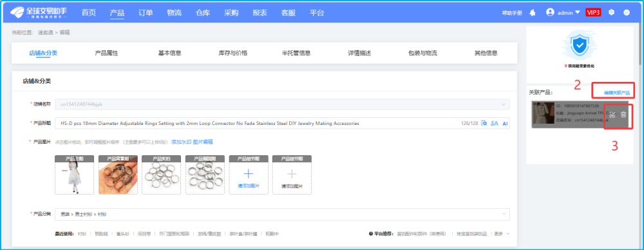Viewport: 644px width, 250px height.
Task: Switch to the 其他信息 tab
Action: (486, 53)
